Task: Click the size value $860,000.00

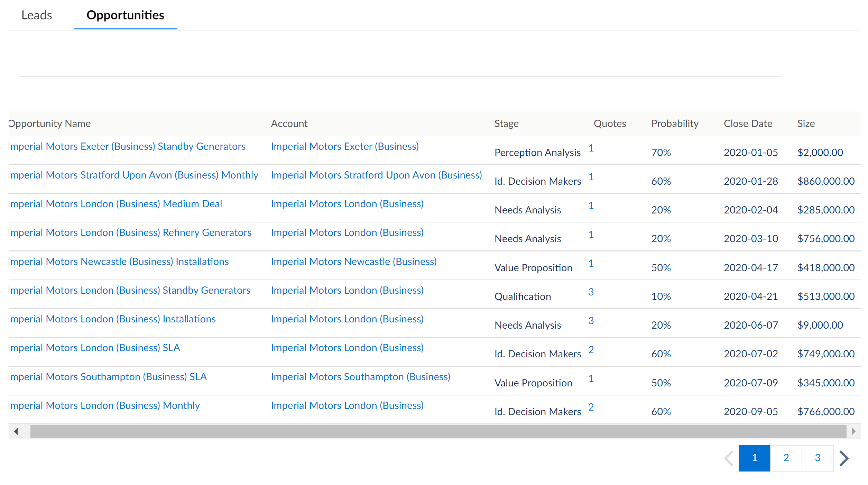Action: 826,181
